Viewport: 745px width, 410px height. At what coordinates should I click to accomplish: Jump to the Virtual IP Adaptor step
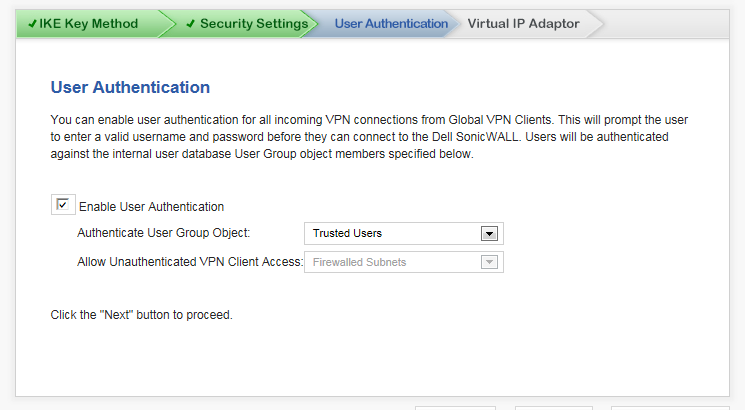[523, 23]
